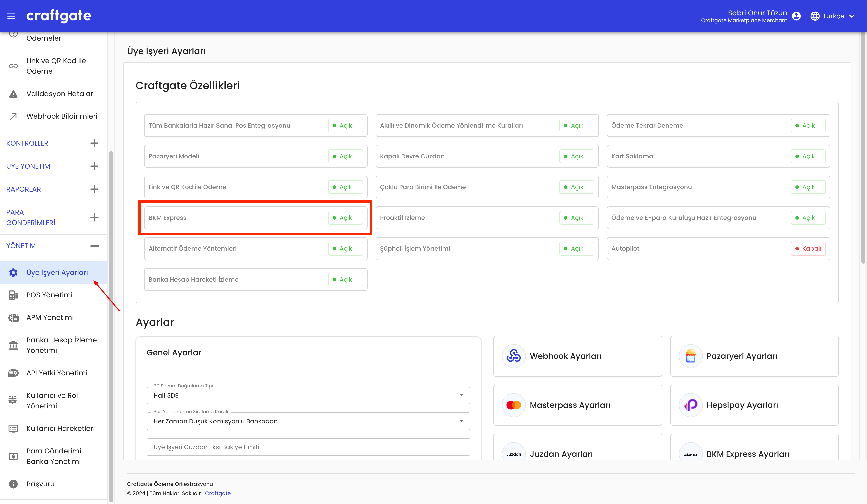Toggle the Autopilot Kapalı status
867x504 pixels.
(808, 249)
